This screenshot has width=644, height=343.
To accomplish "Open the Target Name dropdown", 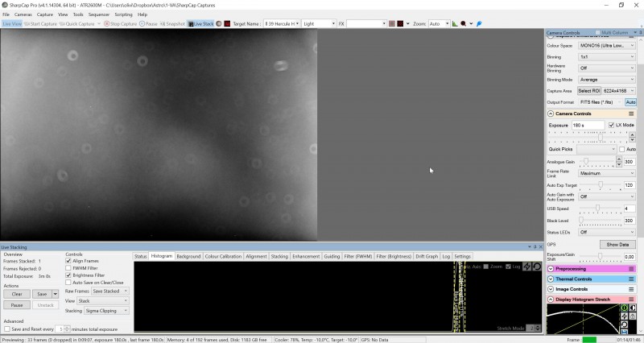I will (x=282, y=24).
